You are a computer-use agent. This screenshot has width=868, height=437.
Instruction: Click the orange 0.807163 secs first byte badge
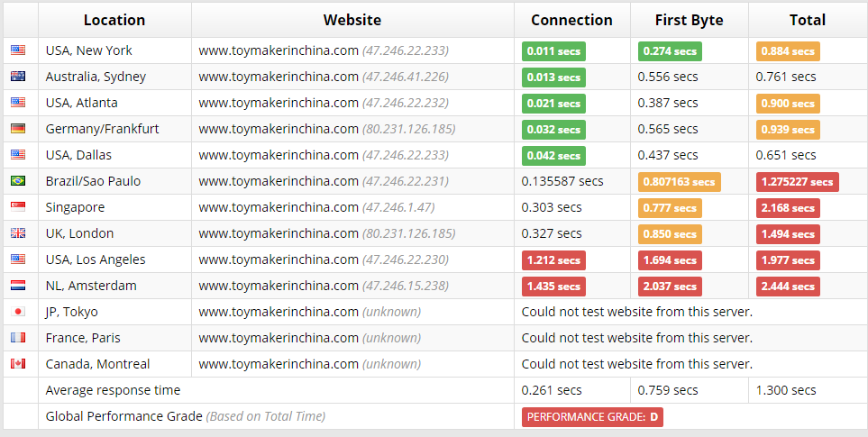680,181
